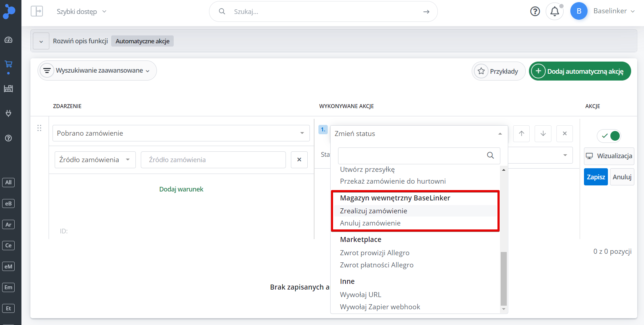Toggle the automatic action enabled switch

[609, 136]
